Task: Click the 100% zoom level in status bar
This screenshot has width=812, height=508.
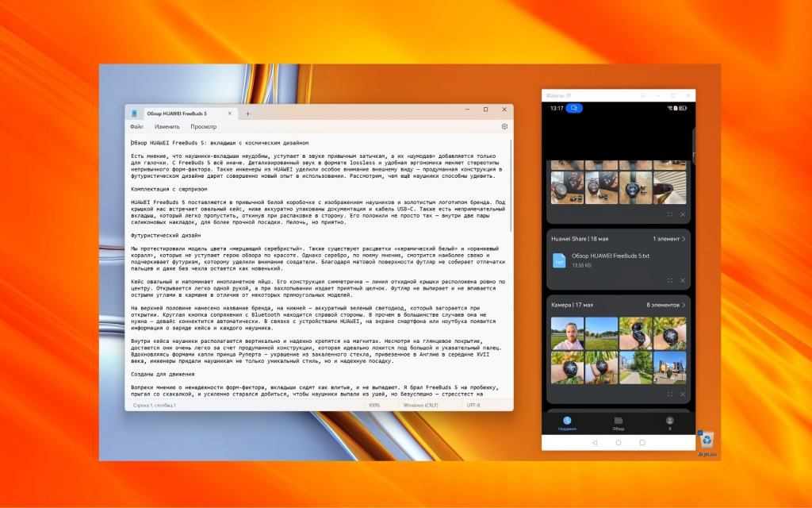Action: (x=374, y=406)
